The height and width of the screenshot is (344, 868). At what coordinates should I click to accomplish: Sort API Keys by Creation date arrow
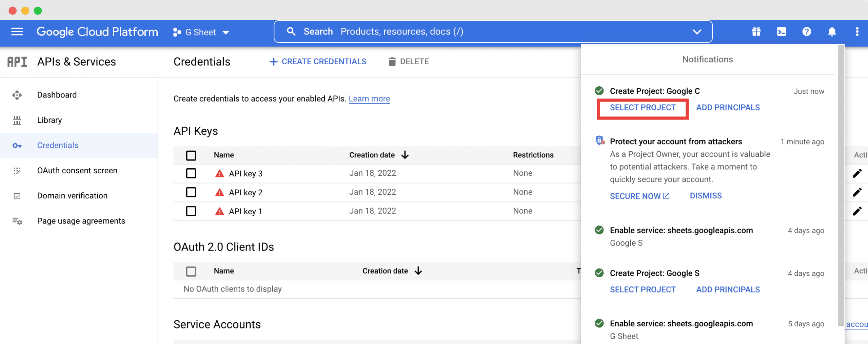pos(405,155)
